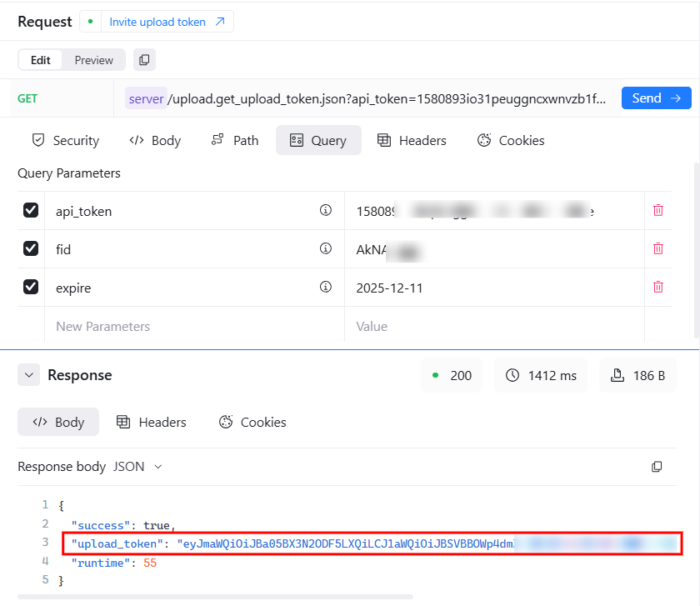The image size is (700, 606).
Task: Click info icon next to api_token
Action: pos(326,211)
